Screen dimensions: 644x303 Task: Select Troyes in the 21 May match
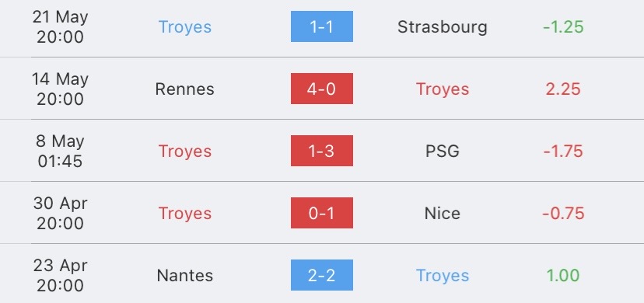[x=185, y=27]
